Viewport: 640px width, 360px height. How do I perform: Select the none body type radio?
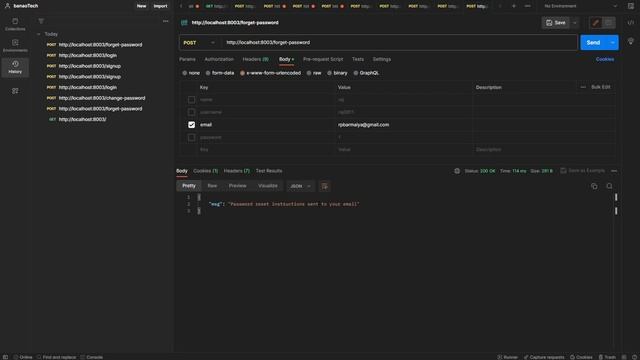point(184,73)
